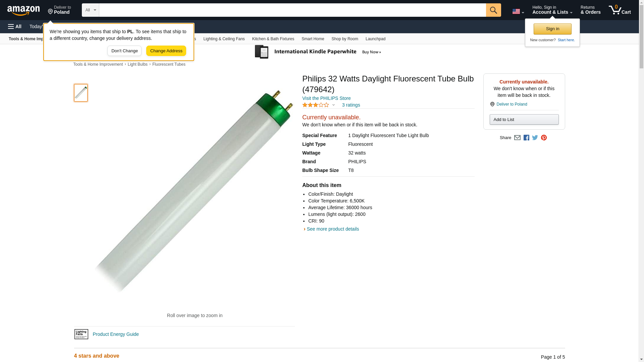644x362 pixels.
Task: Open the Lighting Facts energy guide icon
Action: 81,334
